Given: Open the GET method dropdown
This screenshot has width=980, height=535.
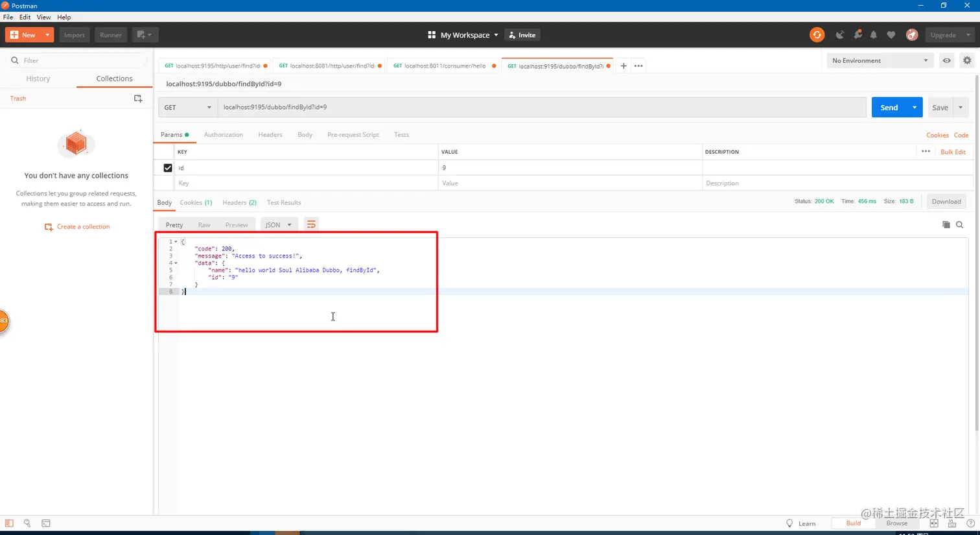Looking at the screenshot, I should pos(188,107).
